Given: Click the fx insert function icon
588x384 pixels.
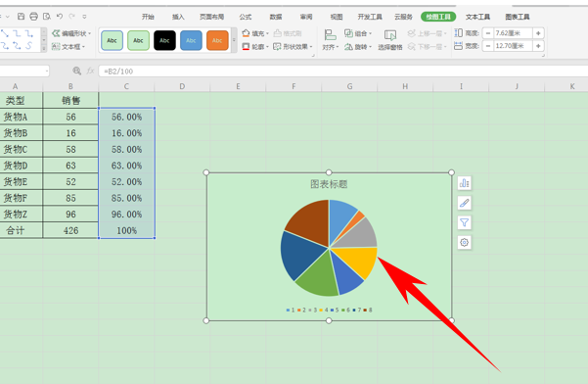Looking at the screenshot, I should pyautogui.click(x=90, y=71).
